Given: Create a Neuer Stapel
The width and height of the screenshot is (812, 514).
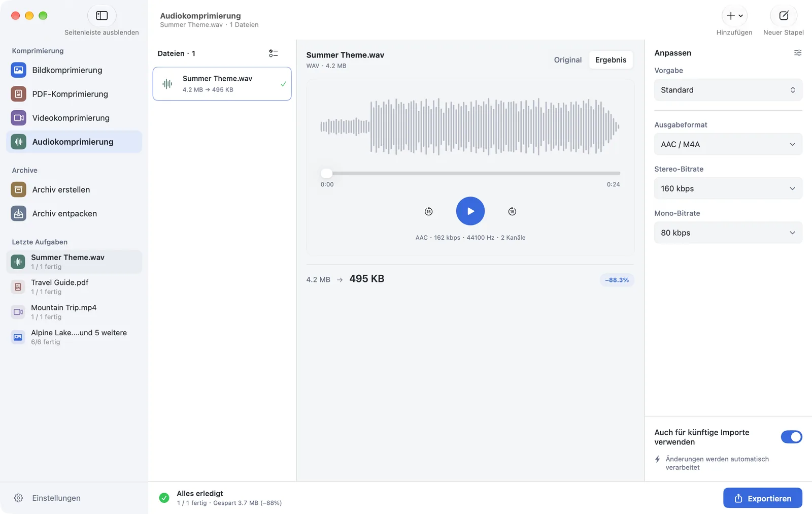Looking at the screenshot, I should coord(784,16).
